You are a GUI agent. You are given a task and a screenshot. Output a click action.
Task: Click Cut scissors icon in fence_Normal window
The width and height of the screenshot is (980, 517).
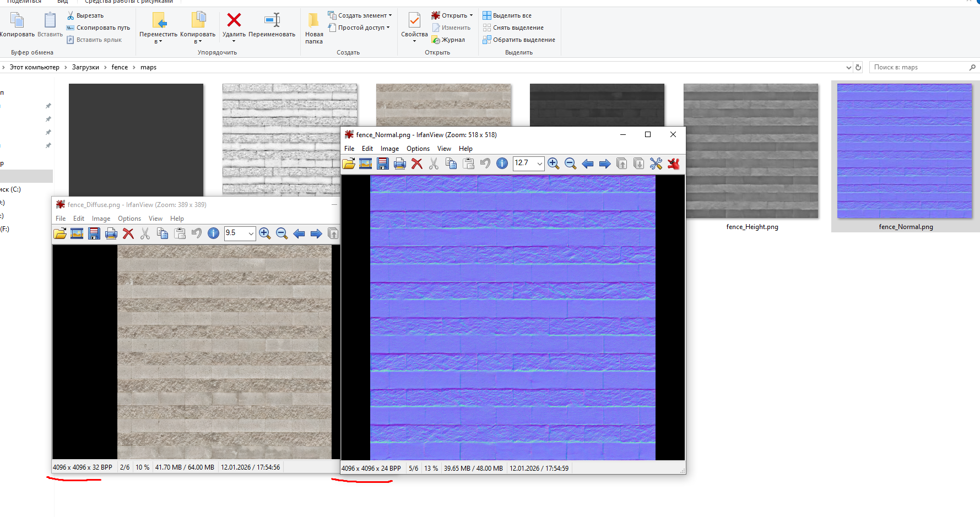(x=434, y=164)
